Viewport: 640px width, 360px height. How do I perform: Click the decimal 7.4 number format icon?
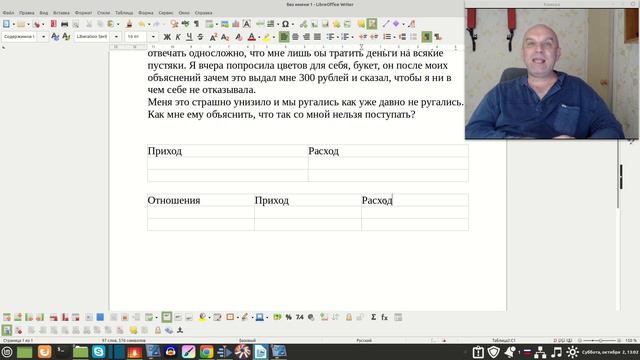[x=300, y=317]
